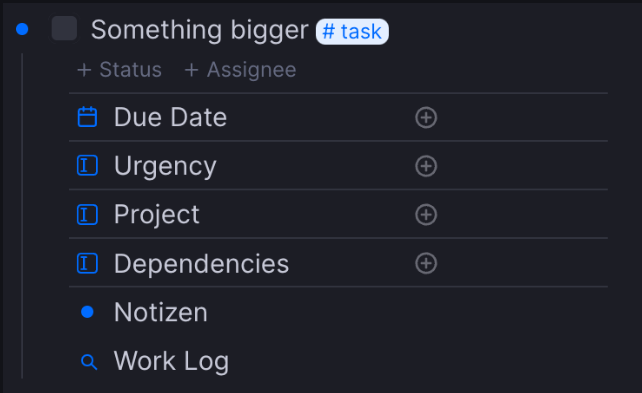Select the Due Date field label
642x393 pixels.
(x=170, y=117)
